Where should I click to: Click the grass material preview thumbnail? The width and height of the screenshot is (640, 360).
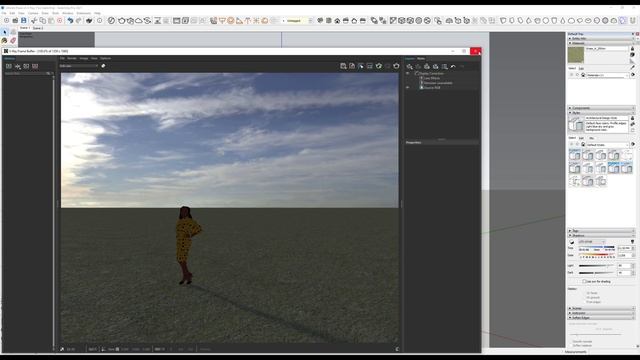point(576,55)
